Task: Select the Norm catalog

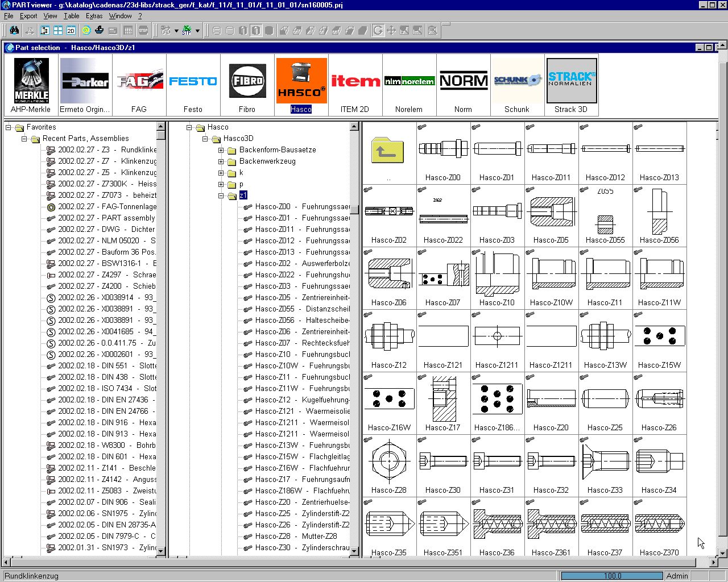Action: [x=463, y=85]
